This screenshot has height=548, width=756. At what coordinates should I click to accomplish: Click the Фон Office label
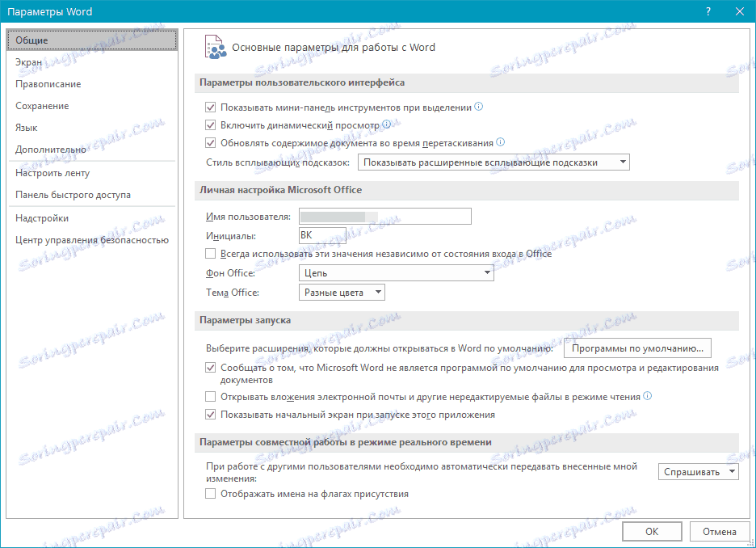point(230,273)
